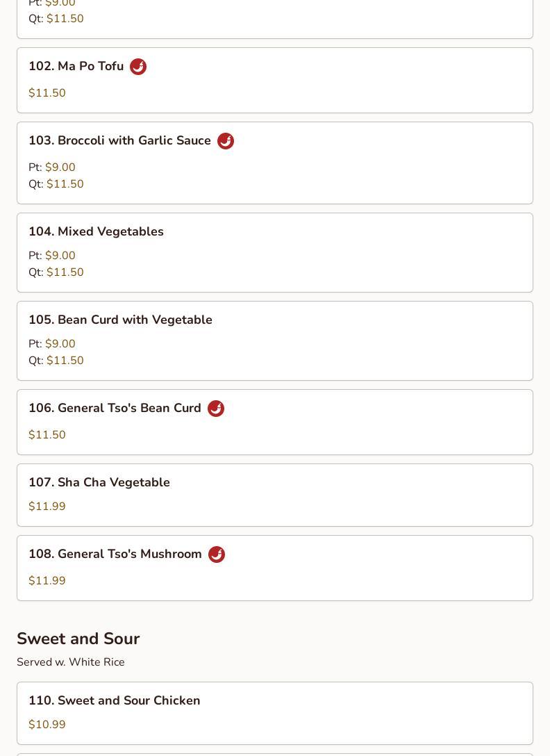
Task: Click the Sweet and Sour section heading
Action: [x=78, y=639]
